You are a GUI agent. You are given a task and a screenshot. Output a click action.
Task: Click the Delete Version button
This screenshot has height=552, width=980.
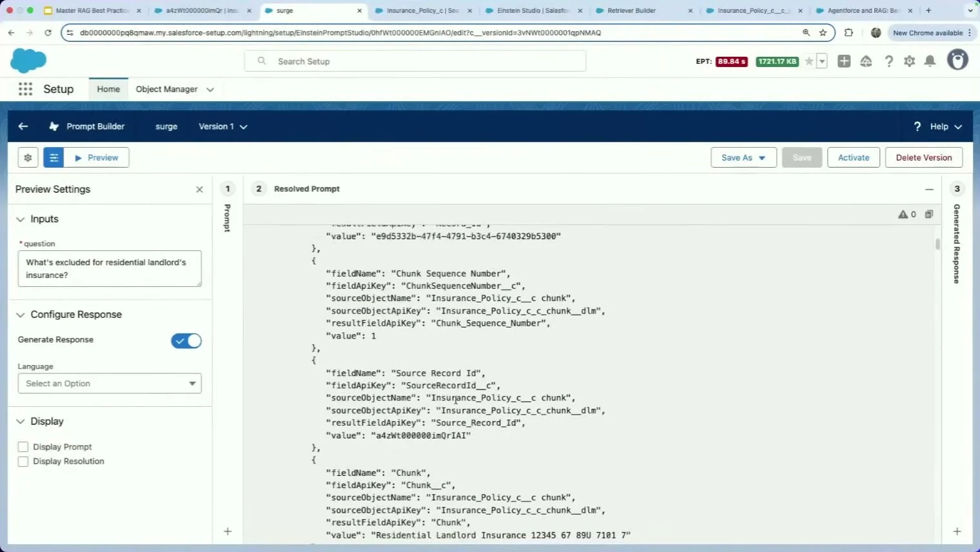[x=924, y=157]
